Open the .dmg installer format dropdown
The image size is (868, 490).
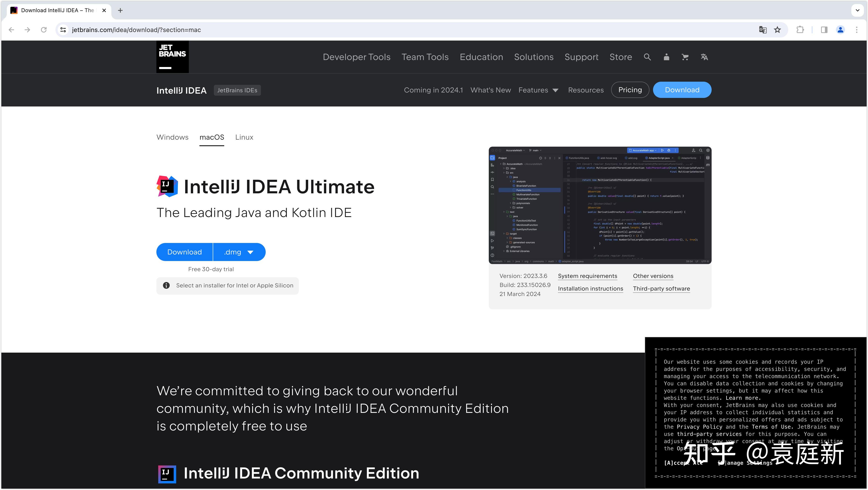pyautogui.click(x=239, y=252)
